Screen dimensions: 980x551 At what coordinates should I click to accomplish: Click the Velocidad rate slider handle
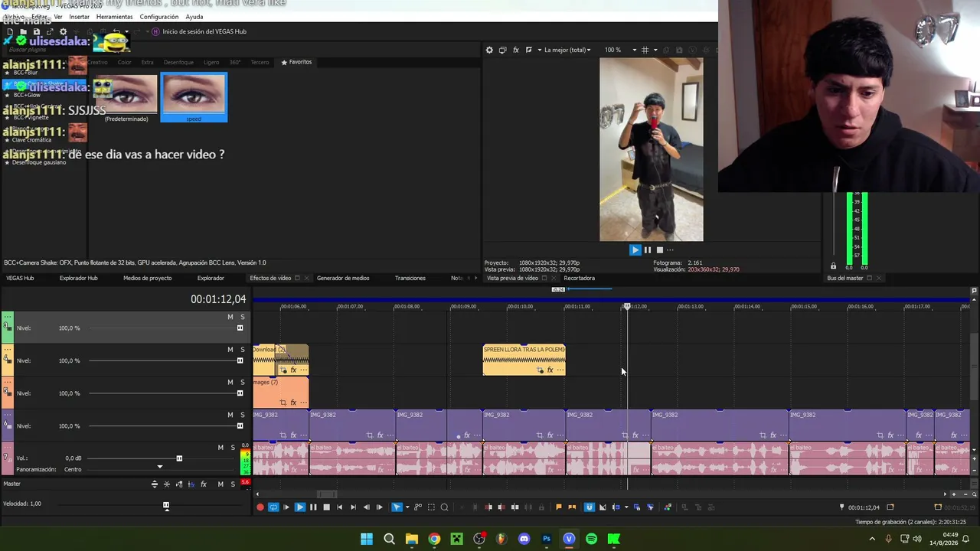click(x=165, y=505)
